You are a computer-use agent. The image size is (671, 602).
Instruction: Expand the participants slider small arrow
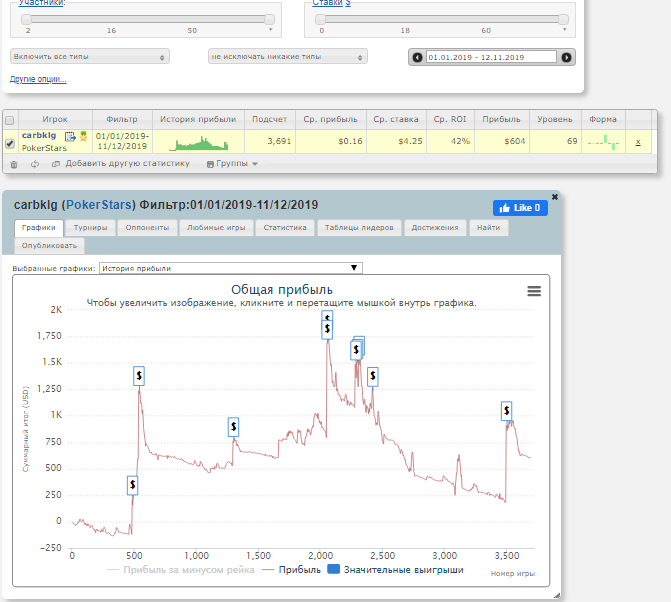tap(270, 30)
